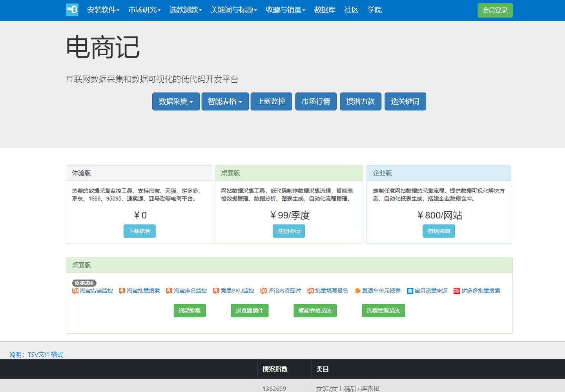The image size is (565, 392).
Task: Click the 电商记 page title
Action: click(x=103, y=47)
